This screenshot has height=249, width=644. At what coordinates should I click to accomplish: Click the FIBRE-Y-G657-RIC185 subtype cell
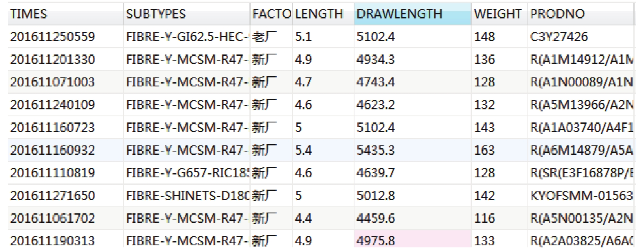tap(187, 173)
